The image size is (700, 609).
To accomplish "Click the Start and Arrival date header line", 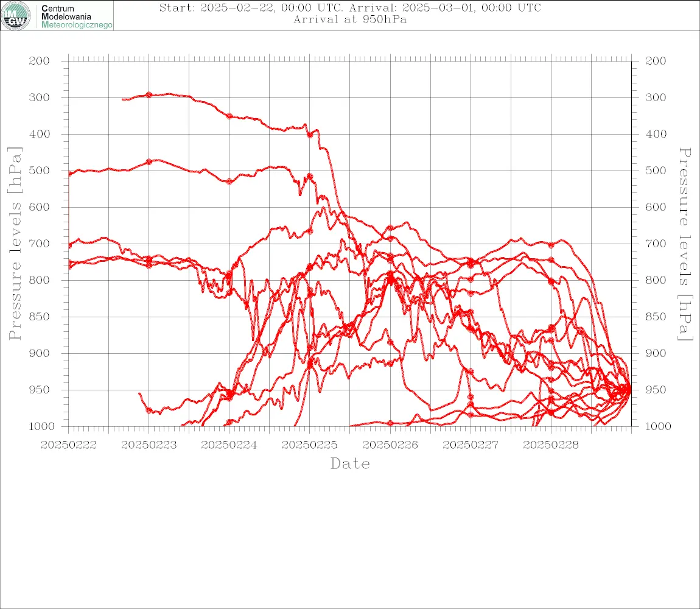I will pyautogui.click(x=350, y=8).
